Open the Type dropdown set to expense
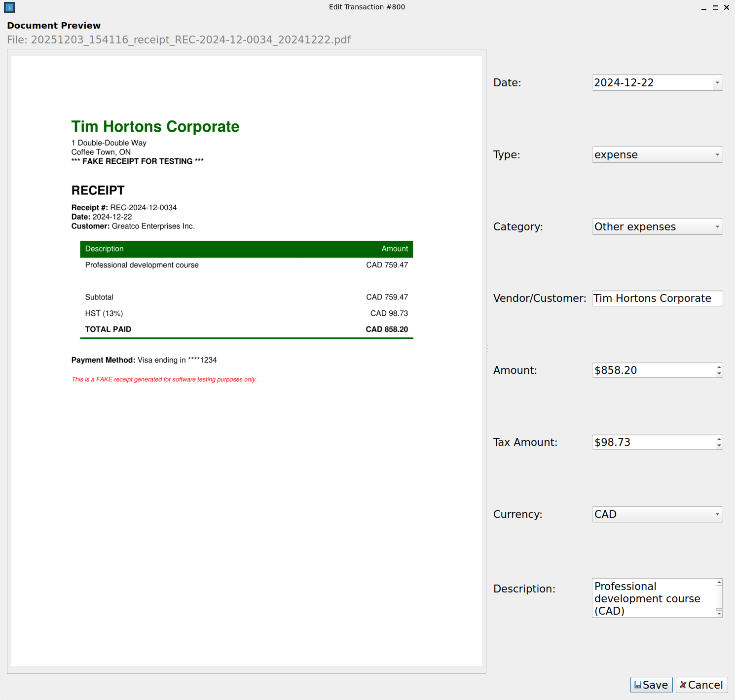 pos(717,154)
